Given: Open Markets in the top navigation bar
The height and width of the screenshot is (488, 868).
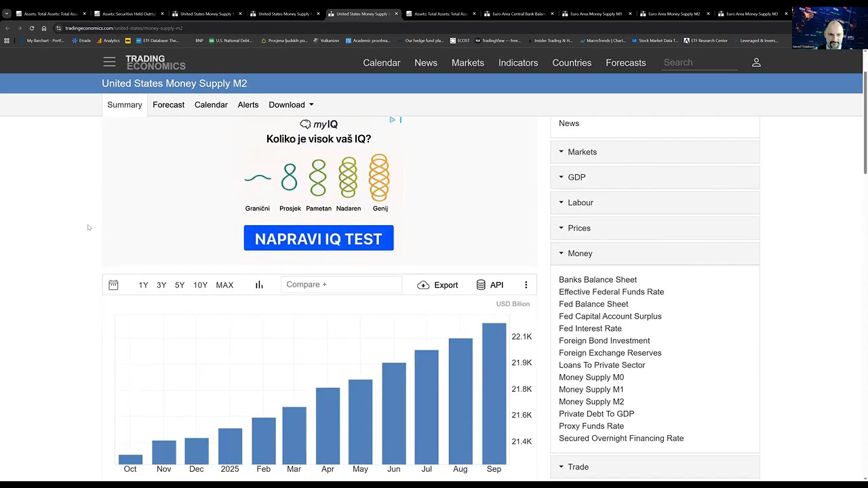Looking at the screenshot, I should coord(468,62).
